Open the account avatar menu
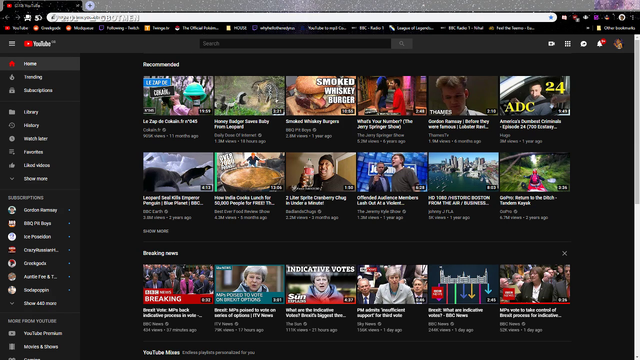Viewport: 640px width, 360px height. click(x=618, y=44)
